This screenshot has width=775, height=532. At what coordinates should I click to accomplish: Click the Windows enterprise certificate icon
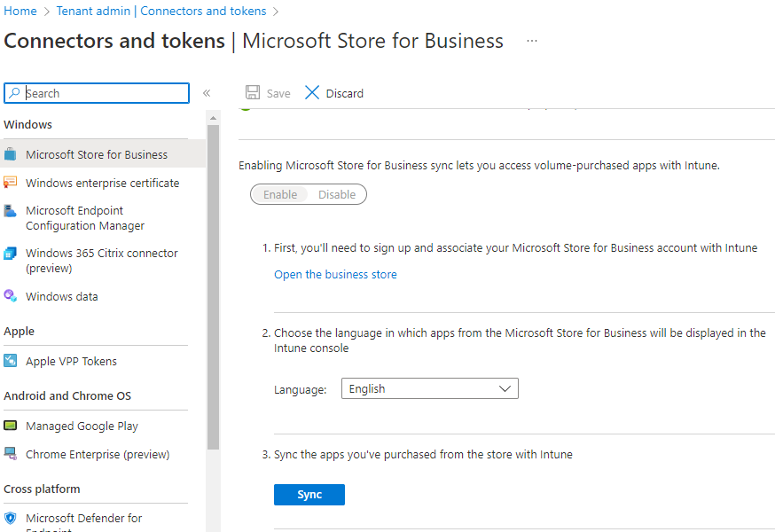(x=10, y=183)
